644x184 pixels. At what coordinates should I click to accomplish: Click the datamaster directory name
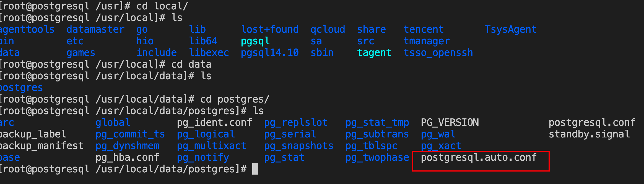click(x=95, y=29)
